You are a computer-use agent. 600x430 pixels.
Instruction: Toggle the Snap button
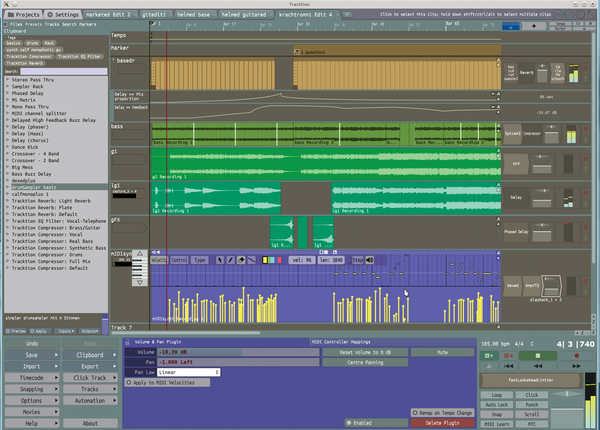(x=497, y=414)
